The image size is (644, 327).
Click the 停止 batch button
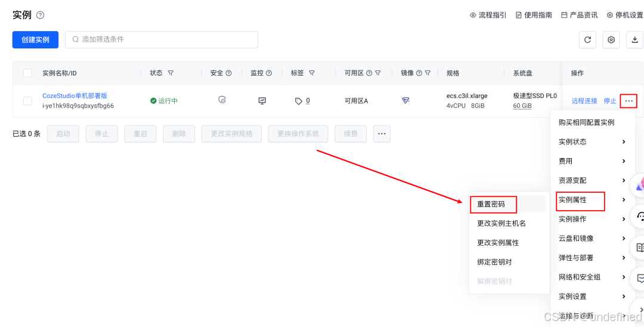pos(101,134)
